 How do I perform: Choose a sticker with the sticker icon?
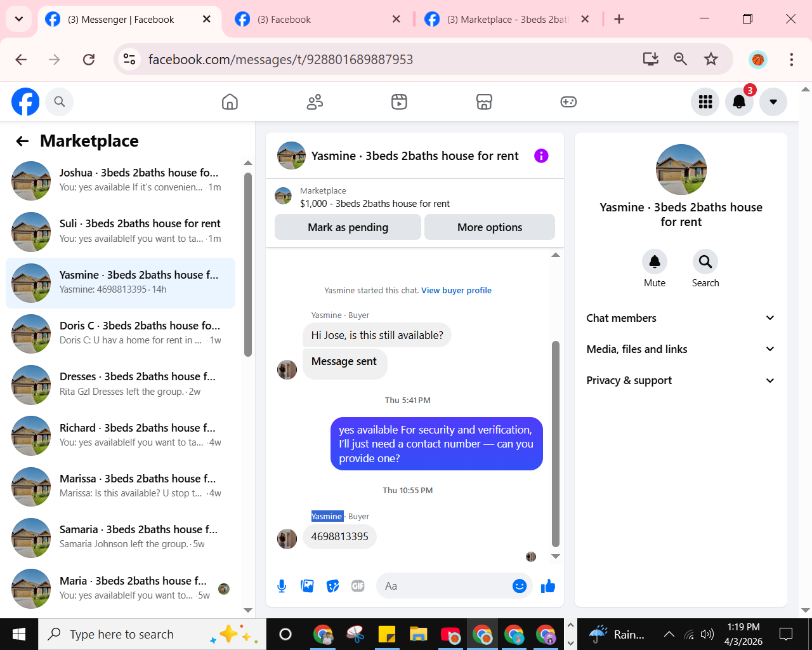[x=333, y=586]
